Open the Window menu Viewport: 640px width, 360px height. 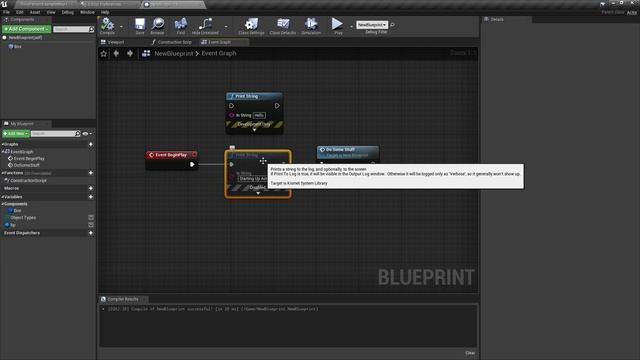[87, 12]
